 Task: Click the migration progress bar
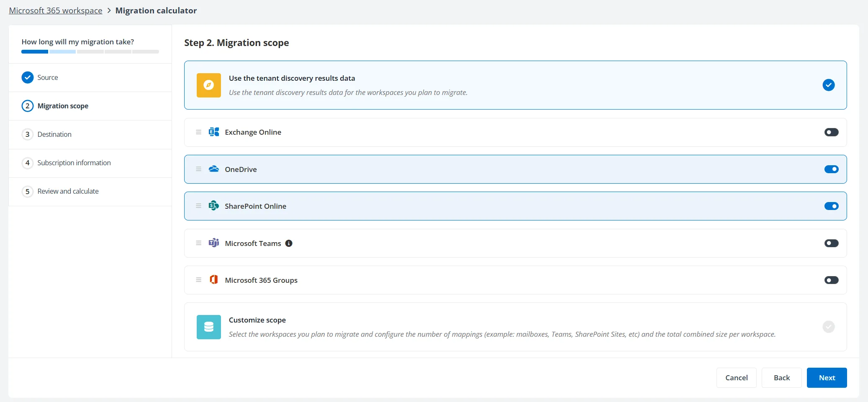tap(90, 51)
